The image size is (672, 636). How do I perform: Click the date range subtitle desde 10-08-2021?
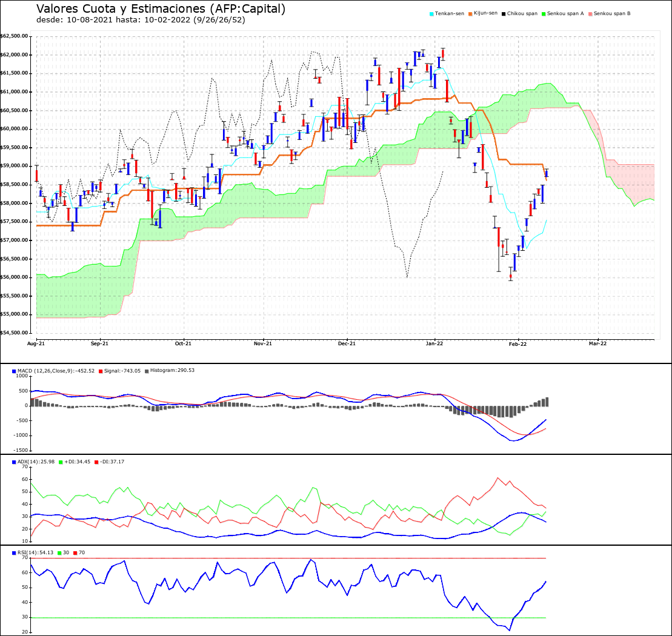click(141, 20)
